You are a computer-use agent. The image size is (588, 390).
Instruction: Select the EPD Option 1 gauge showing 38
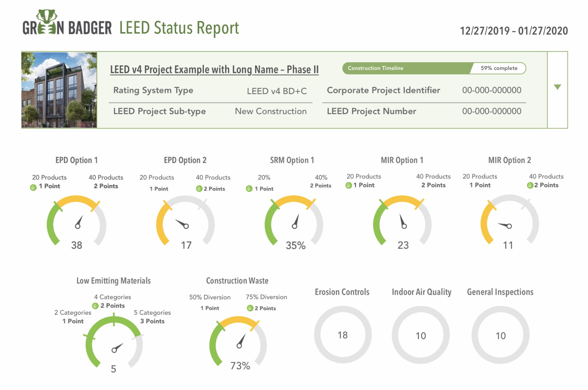coord(76,223)
